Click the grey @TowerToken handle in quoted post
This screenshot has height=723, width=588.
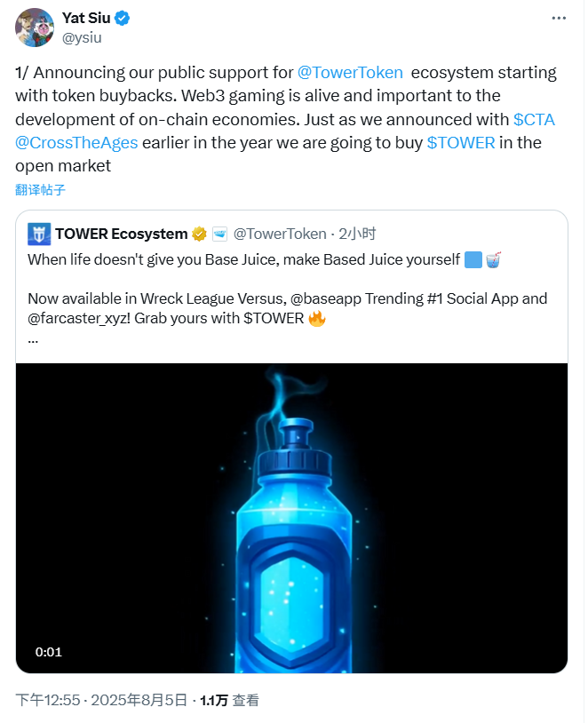pyautogui.click(x=279, y=234)
